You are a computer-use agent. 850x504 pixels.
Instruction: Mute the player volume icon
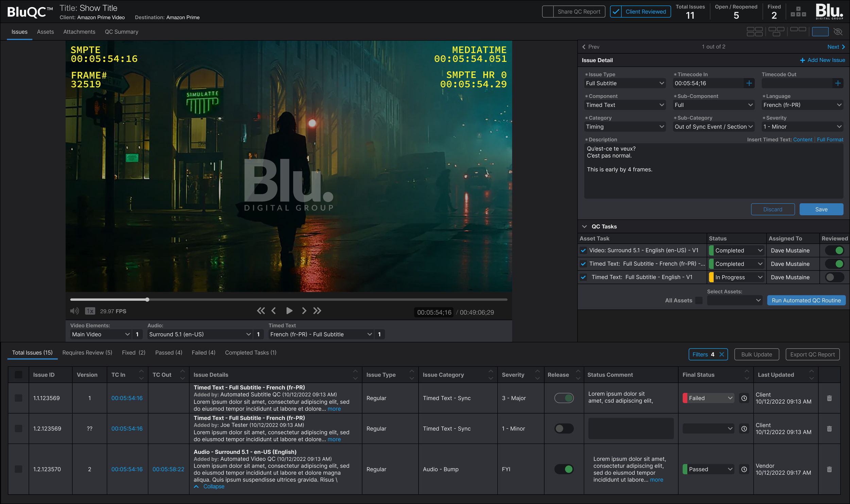tap(75, 311)
